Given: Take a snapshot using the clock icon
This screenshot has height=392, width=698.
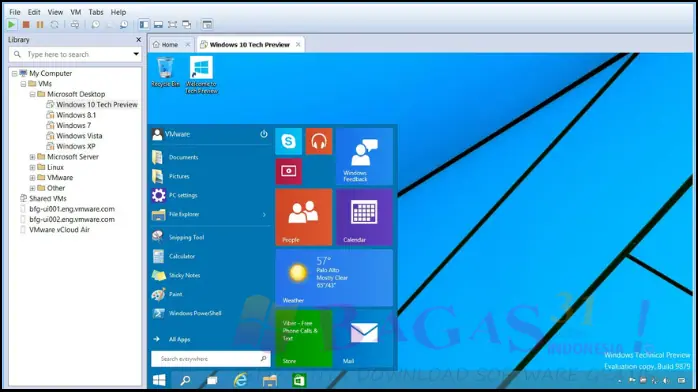Looking at the screenshot, I should pyautogui.click(x=95, y=25).
